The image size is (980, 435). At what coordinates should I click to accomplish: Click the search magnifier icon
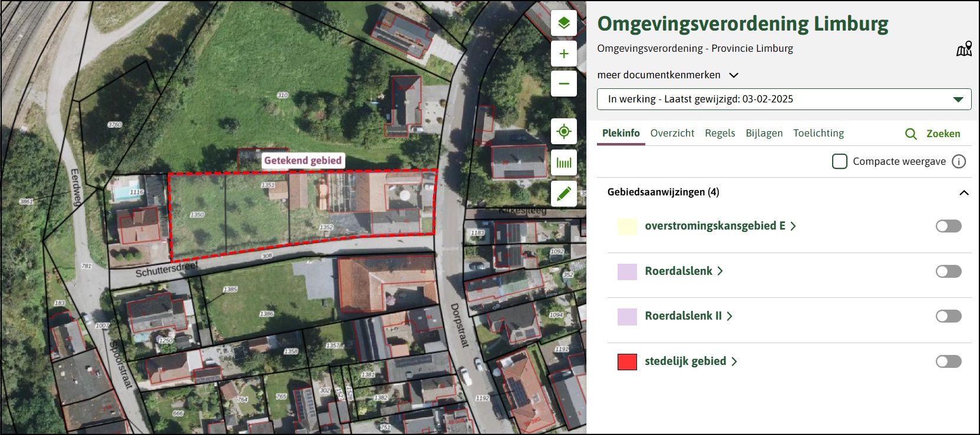coord(911,134)
